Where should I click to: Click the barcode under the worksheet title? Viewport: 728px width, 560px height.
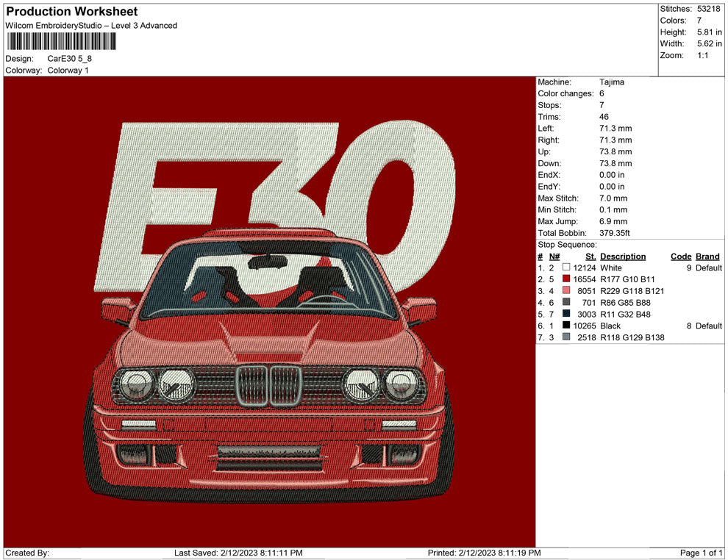pyautogui.click(x=61, y=41)
